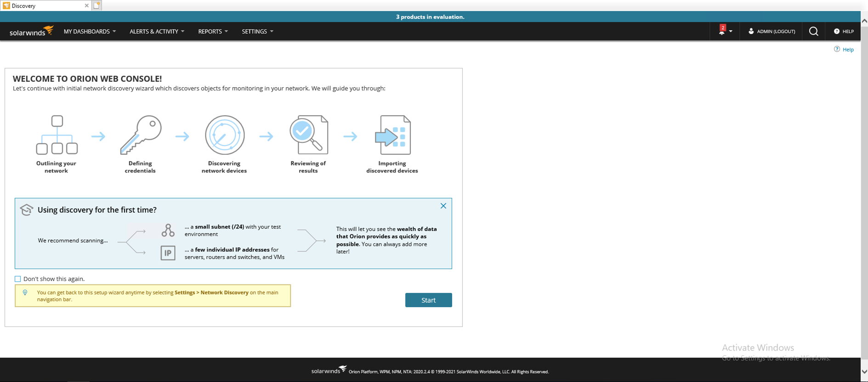868x382 pixels.
Task: Click the Settings > Network Discovery bold text
Action: coord(211,292)
